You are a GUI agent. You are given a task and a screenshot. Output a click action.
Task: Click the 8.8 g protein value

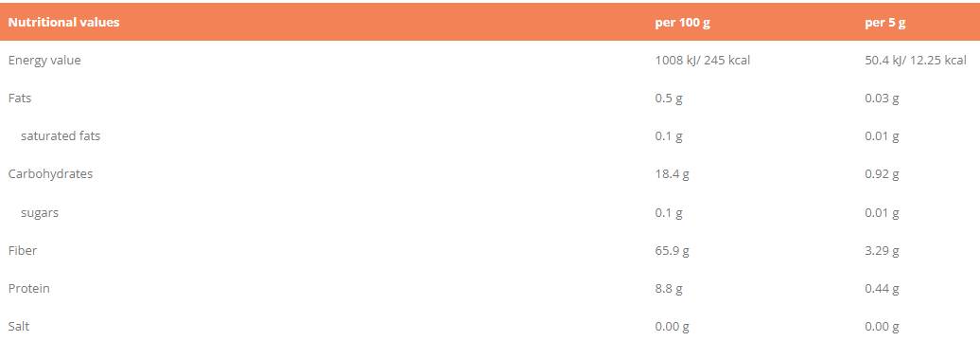[668, 289]
